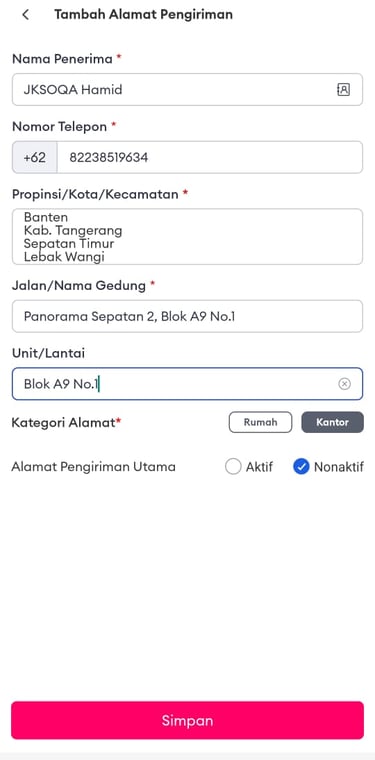Screen dimensions: 375x760
Task: Focus the phone number input field
Action: [210, 157]
